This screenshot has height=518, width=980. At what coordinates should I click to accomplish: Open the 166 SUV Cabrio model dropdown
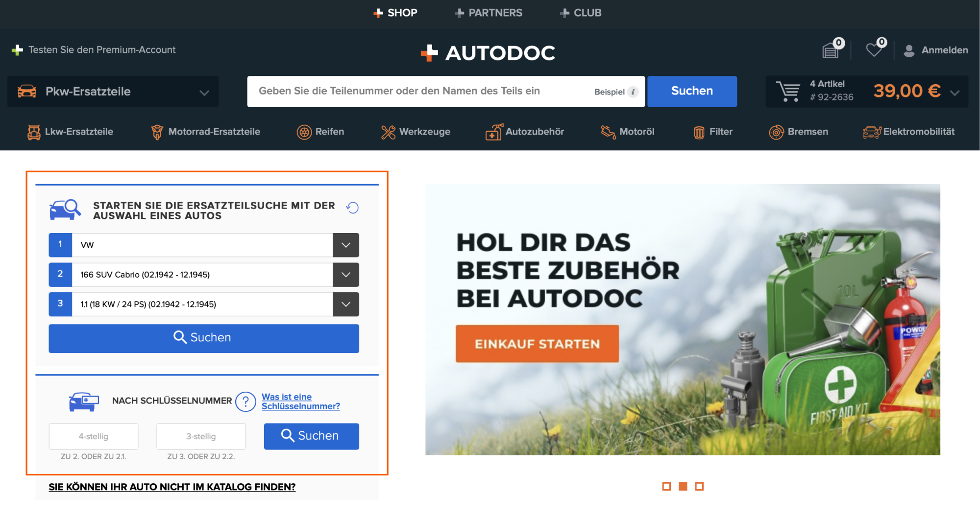pos(345,275)
